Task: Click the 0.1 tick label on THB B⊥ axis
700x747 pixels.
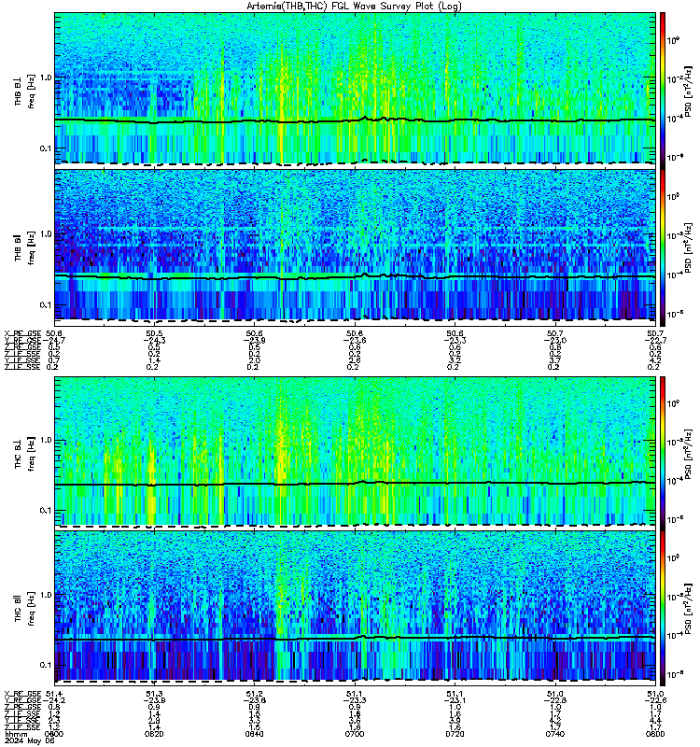Action: (x=46, y=148)
